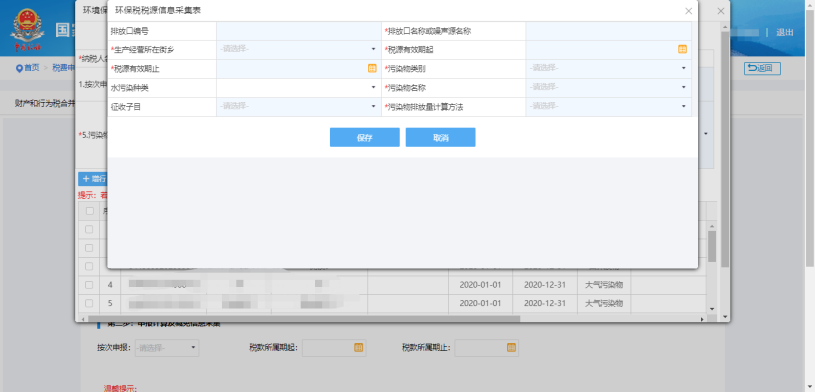The width and height of the screenshot is (815, 392).
Task: Click the 增行 add row button
Action: (93, 179)
